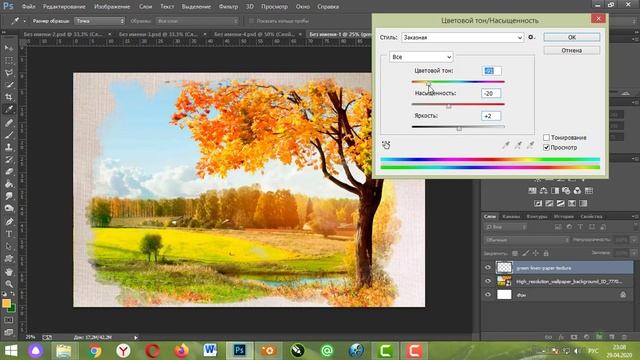Click the Отмена cancel button
This screenshot has width=640, height=360.
click(x=571, y=50)
